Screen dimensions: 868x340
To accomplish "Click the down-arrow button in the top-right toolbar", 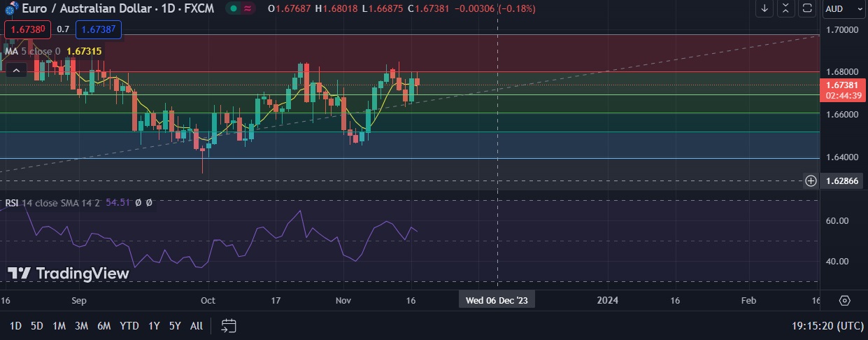I will [764, 8].
